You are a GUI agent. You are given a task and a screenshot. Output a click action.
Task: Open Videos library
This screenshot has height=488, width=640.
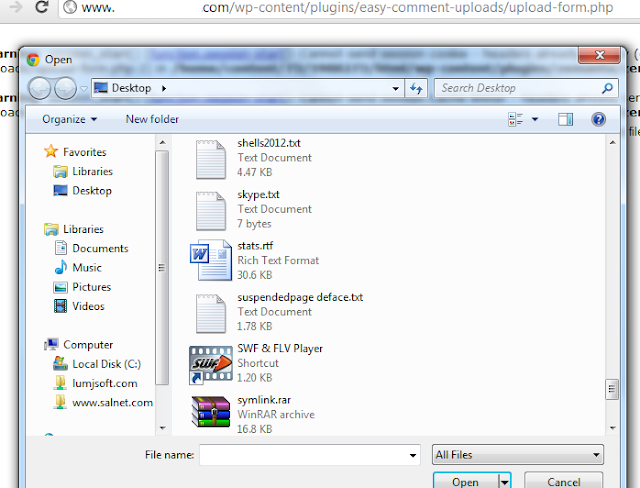(x=88, y=306)
